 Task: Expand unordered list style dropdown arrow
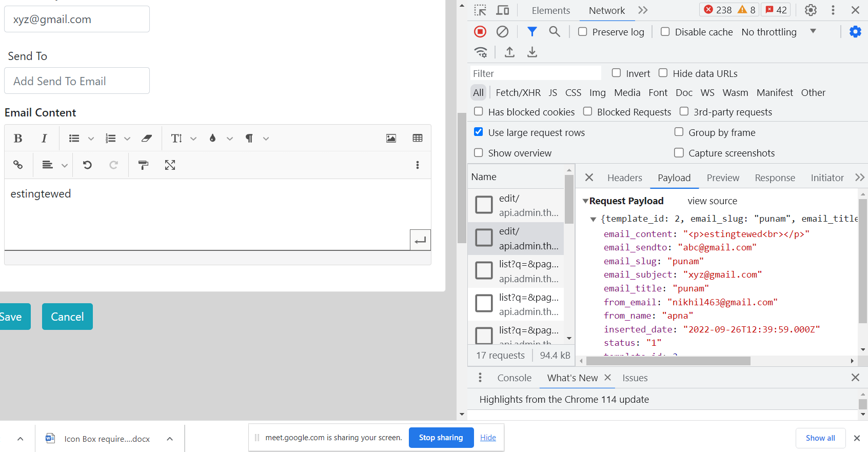91,139
